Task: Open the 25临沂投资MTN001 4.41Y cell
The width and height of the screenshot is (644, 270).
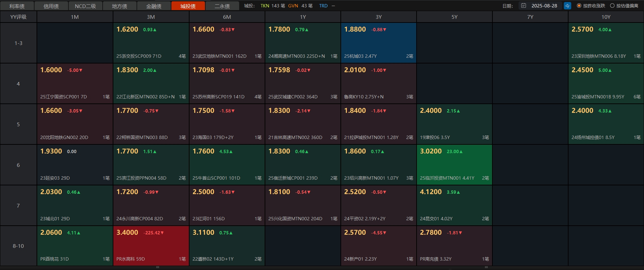Action: click(x=454, y=165)
